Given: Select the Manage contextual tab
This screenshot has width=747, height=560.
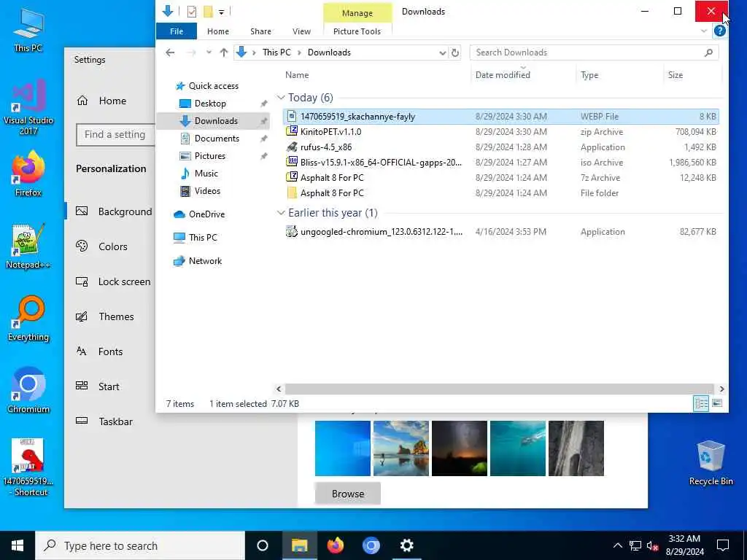Looking at the screenshot, I should tap(357, 13).
